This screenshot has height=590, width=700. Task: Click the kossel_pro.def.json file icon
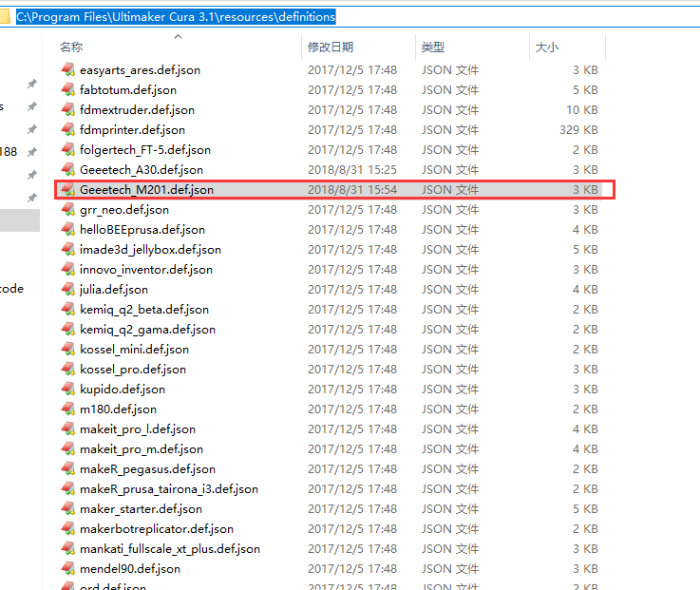click(67, 369)
